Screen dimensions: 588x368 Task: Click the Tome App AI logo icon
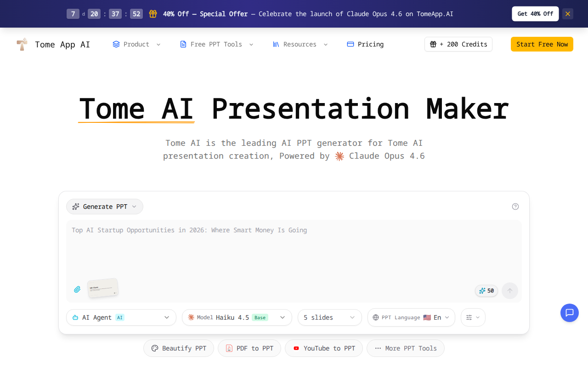point(22,44)
